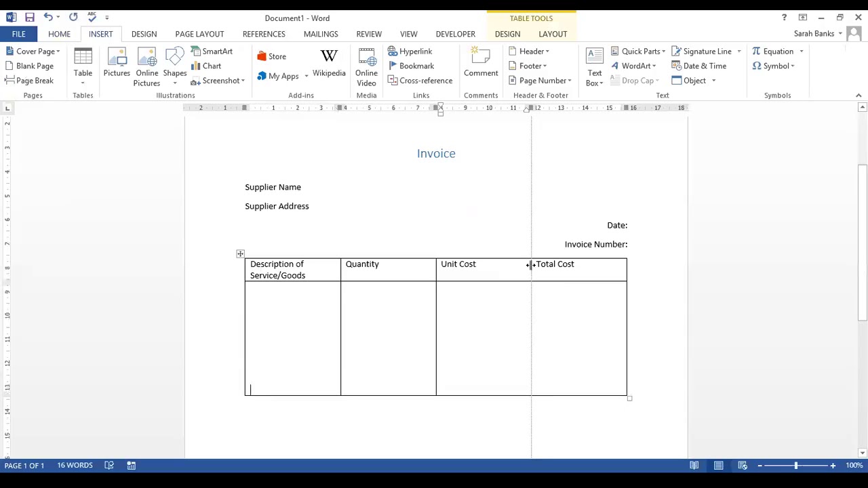Open the Symbol dropdown
Image resolution: width=868 pixels, height=488 pixels.
coord(773,66)
